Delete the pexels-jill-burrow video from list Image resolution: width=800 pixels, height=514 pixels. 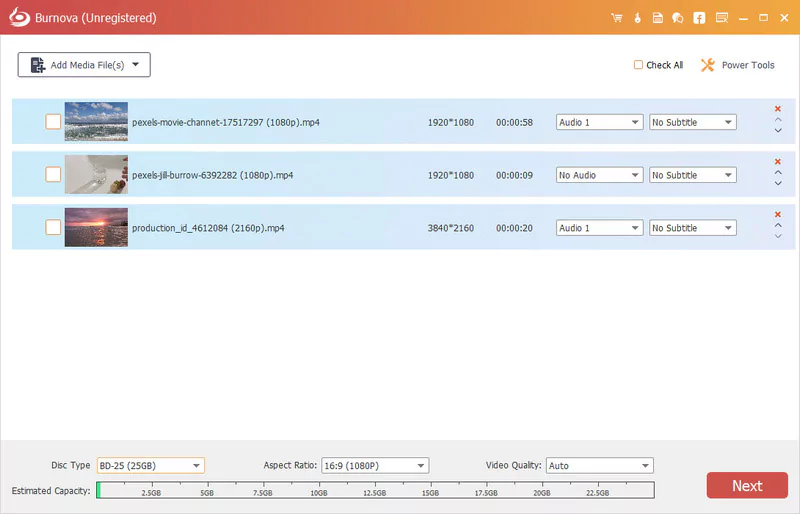coord(778,162)
